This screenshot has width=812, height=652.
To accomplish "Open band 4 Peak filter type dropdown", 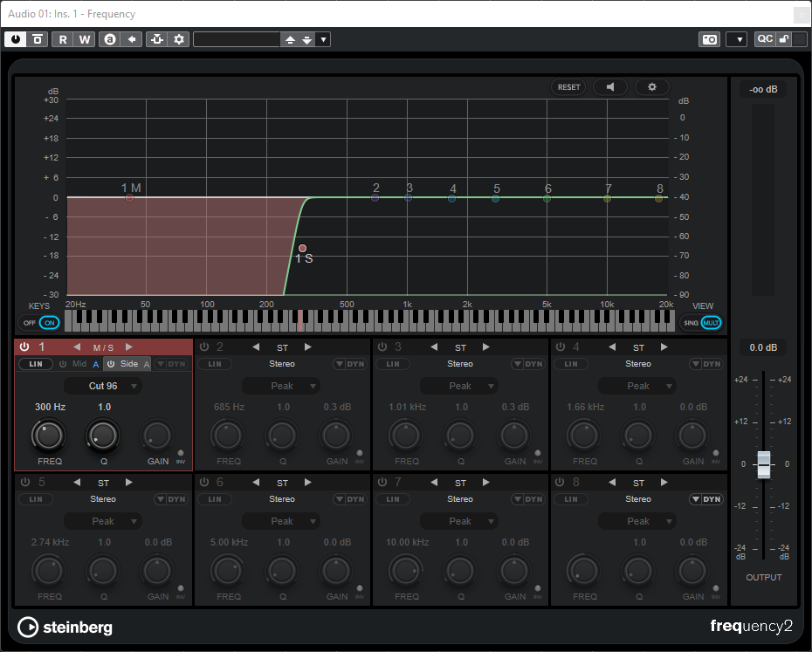I will click(x=637, y=386).
